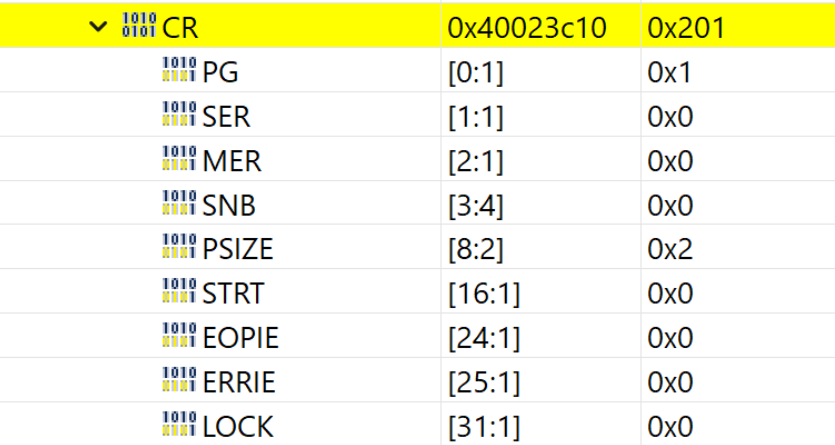
Task: Click the CR address 0x40023c10 cell
Action: 527,28
